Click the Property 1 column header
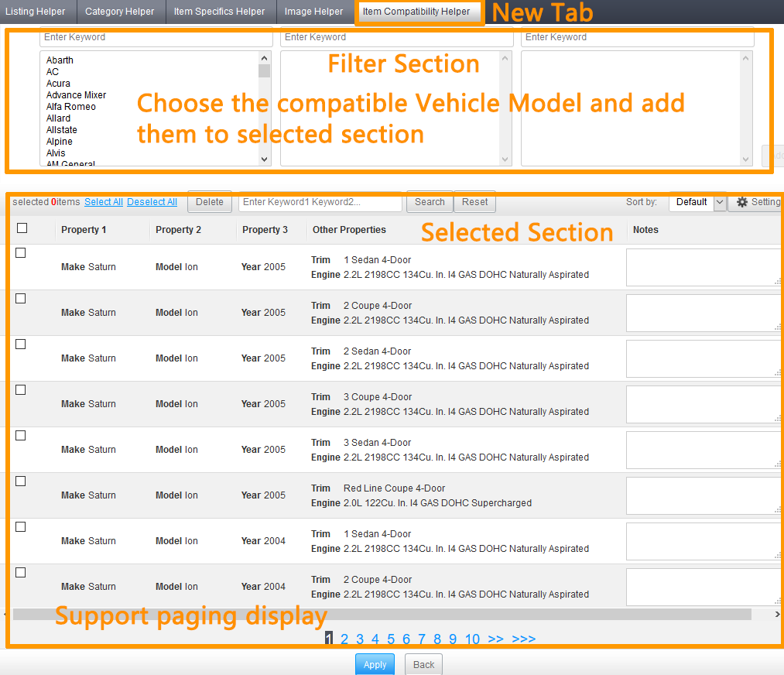Viewport: 784px width, 675px height. click(84, 229)
